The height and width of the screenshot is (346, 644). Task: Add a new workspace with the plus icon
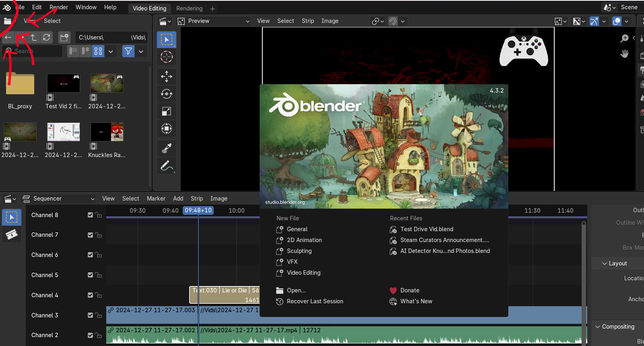(213, 8)
